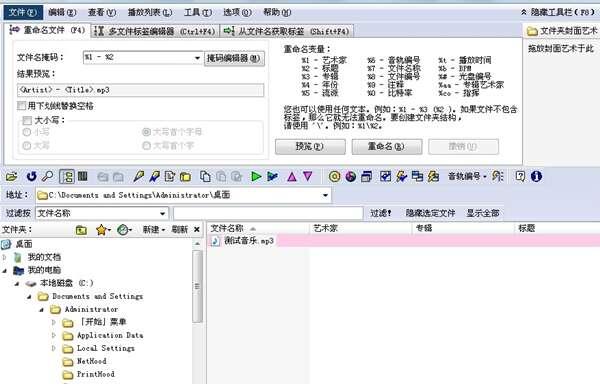Click the stacked windows toolbar icon

(367, 176)
